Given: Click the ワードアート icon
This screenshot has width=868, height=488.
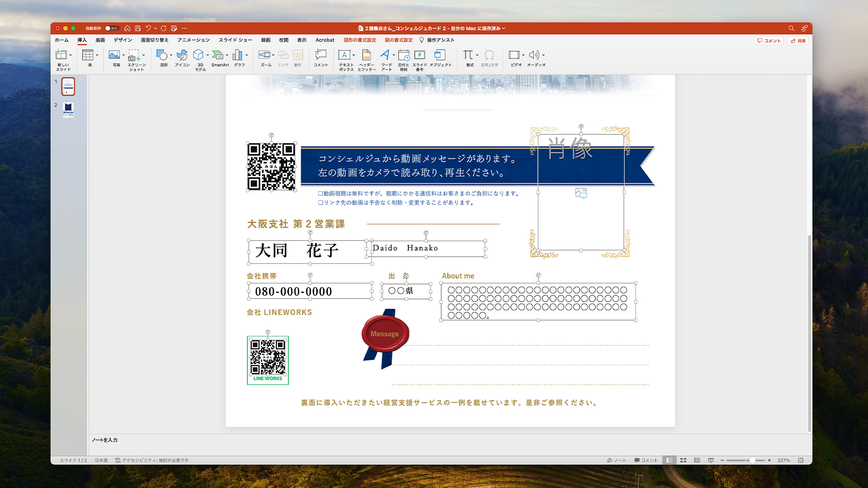Looking at the screenshot, I should pos(385,55).
